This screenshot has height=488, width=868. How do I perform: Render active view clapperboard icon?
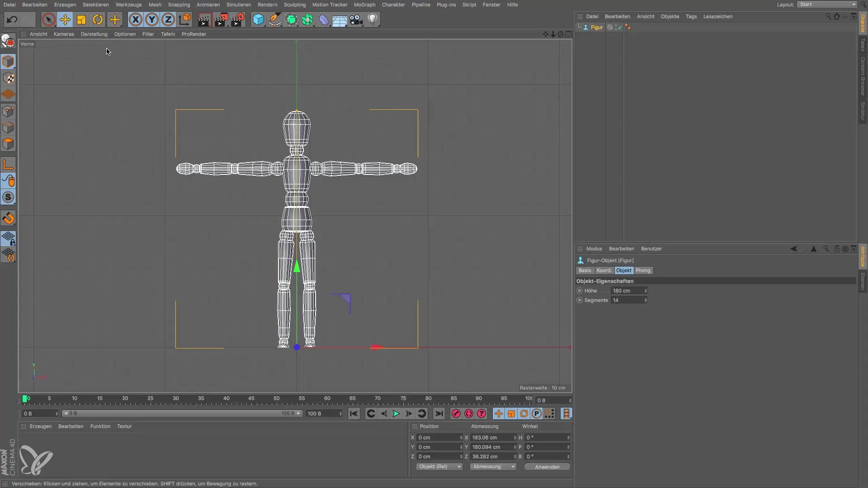pyautogui.click(x=204, y=20)
